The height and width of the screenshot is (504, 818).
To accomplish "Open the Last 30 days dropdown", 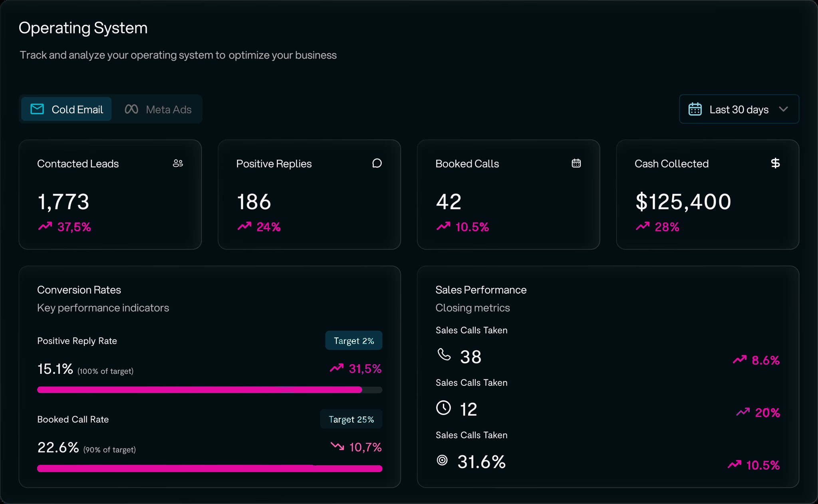I will click(739, 109).
